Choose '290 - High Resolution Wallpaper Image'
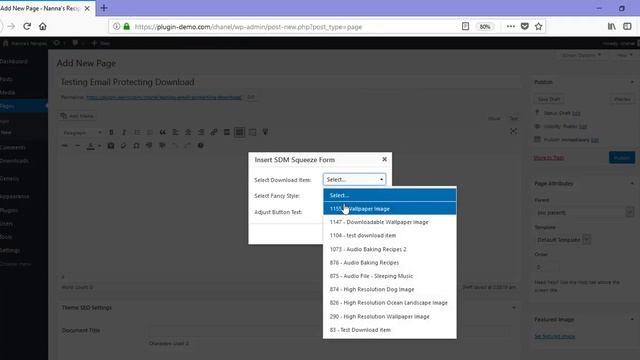 [390, 316]
